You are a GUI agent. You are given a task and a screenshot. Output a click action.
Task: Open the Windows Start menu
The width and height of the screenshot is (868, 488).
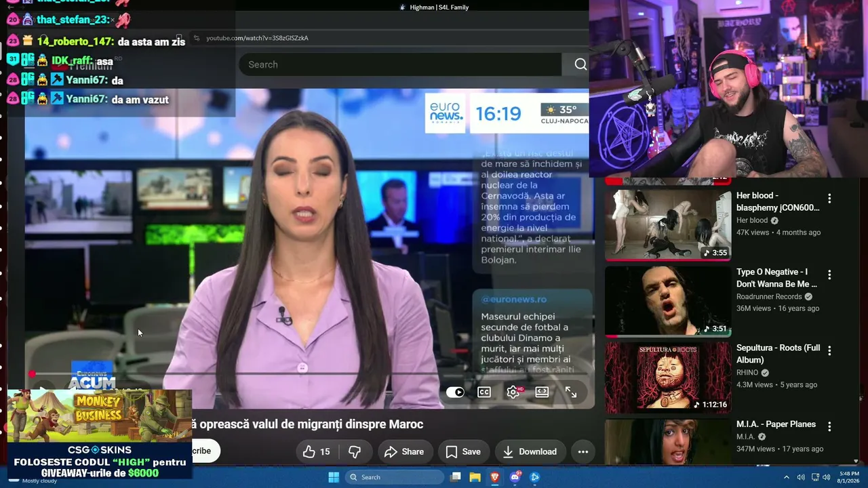(334, 477)
